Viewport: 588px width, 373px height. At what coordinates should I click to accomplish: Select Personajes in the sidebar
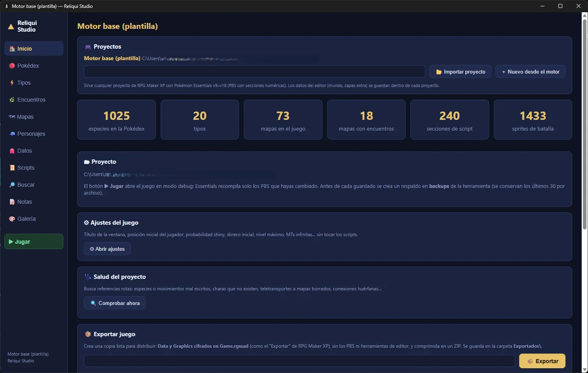34,134
